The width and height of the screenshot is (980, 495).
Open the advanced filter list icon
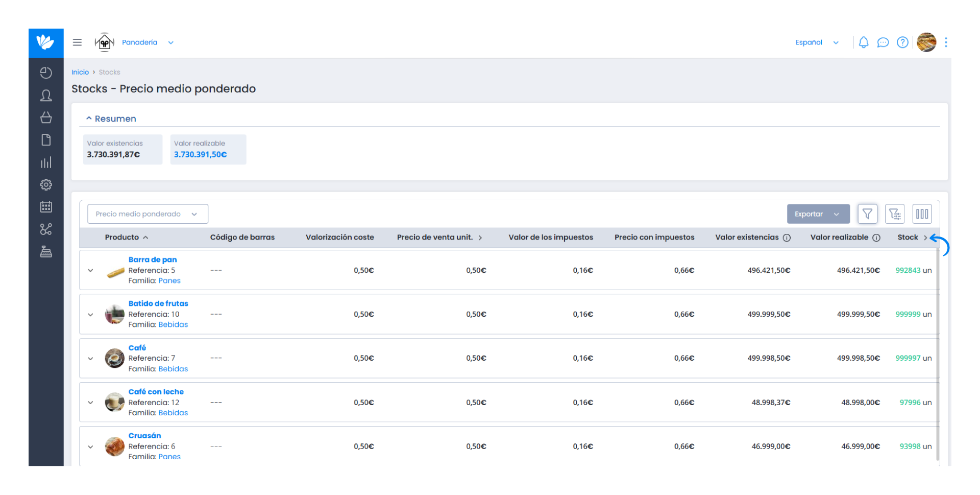click(895, 214)
